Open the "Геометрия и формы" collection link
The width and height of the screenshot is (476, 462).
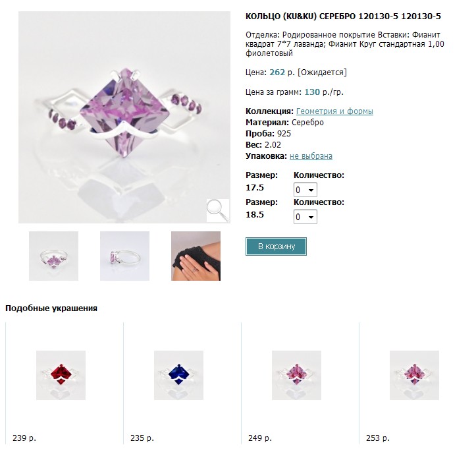334,111
